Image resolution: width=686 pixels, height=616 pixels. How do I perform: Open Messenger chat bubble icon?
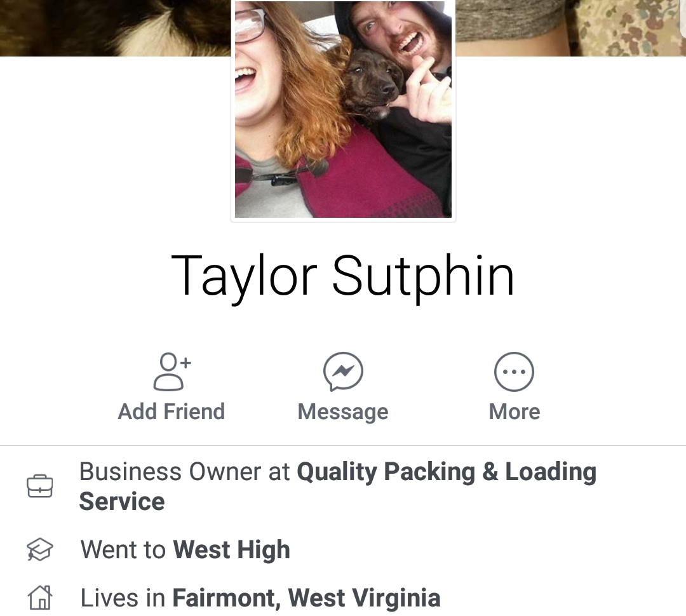click(x=343, y=372)
